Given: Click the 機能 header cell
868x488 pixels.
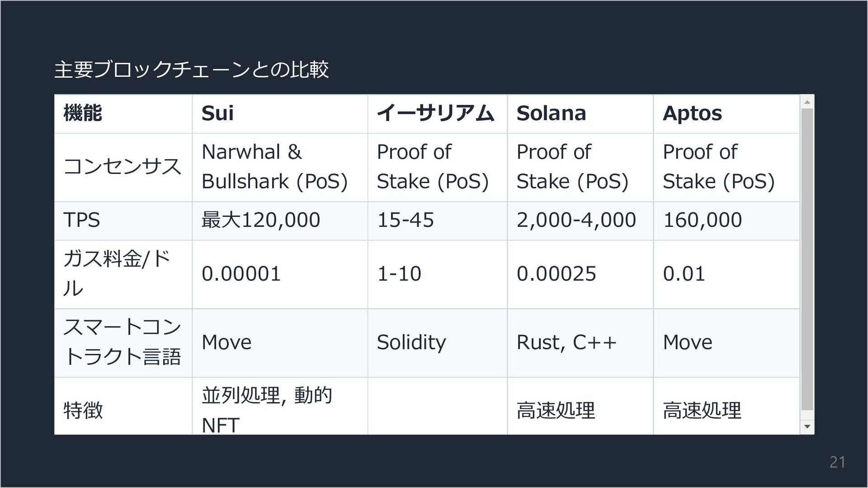Looking at the screenshot, I should coord(83,113).
